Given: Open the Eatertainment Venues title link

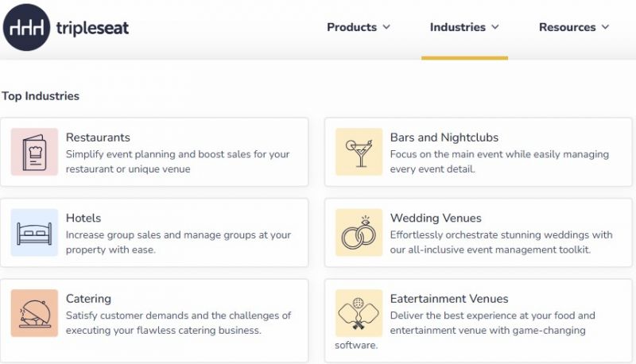Looking at the screenshot, I should 449,299.
